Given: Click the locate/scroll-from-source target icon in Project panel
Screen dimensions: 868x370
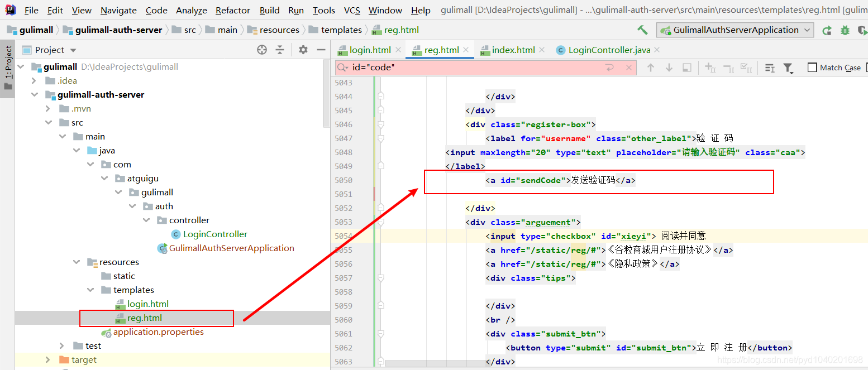Looking at the screenshot, I should tap(262, 50).
